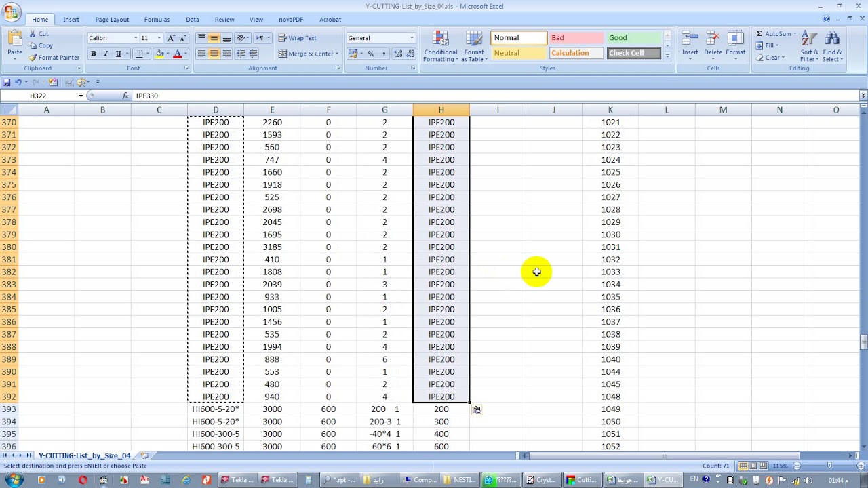
Task: Activate the Format Painter brush
Action: (x=54, y=58)
